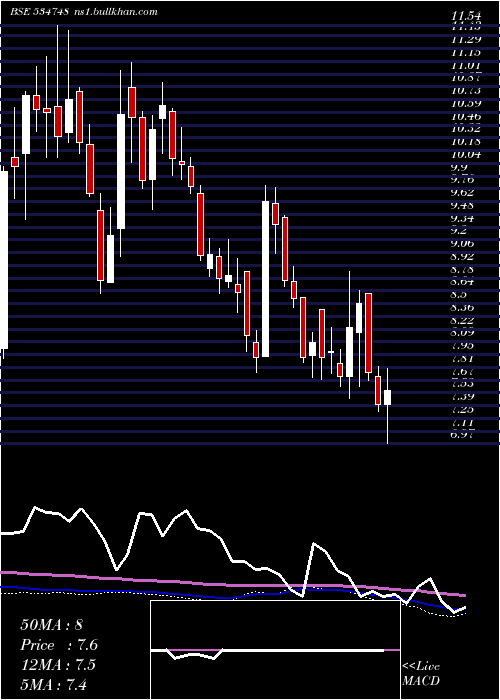Click the 10.73 price axis label
Image resolution: width=500 pixels, height=700 pixels.
466,91
